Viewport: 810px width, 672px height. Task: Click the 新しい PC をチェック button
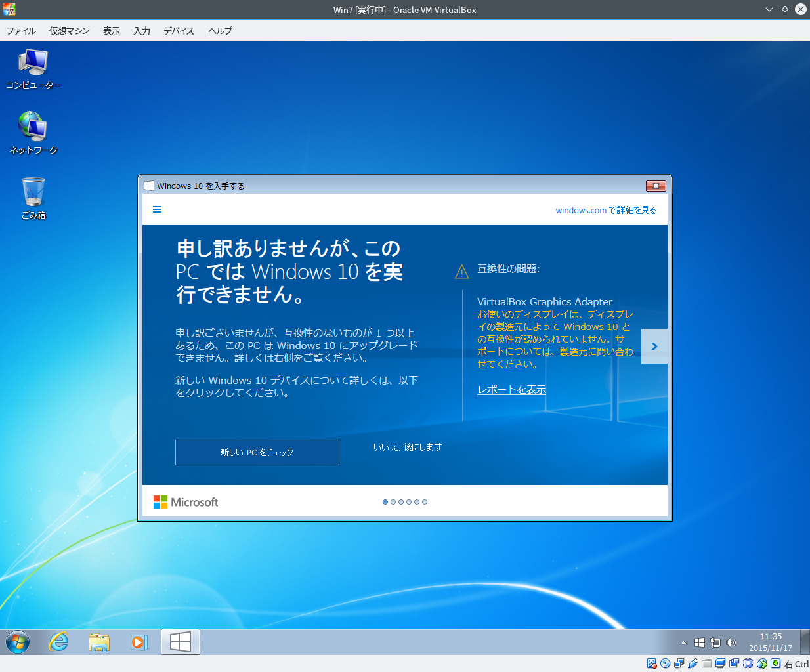tap(257, 452)
